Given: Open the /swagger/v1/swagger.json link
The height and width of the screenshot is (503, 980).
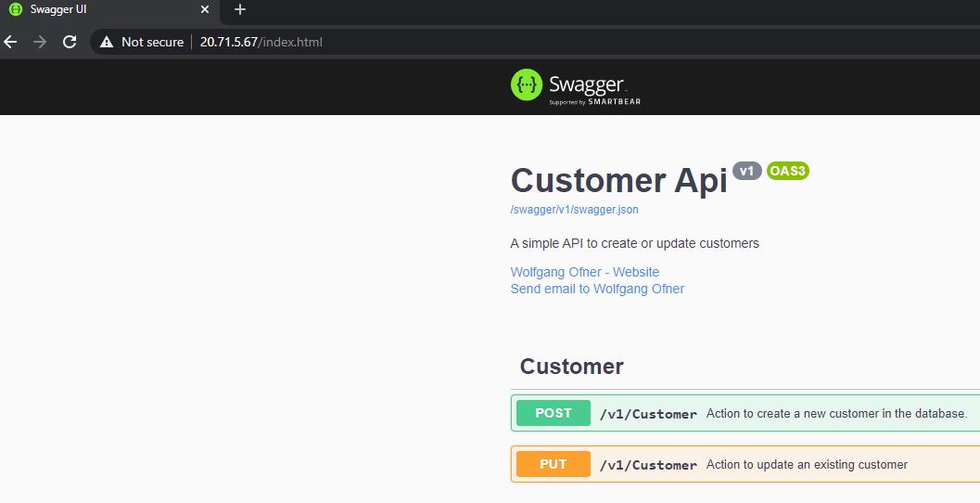Looking at the screenshot, I should [x=575, y=210].
